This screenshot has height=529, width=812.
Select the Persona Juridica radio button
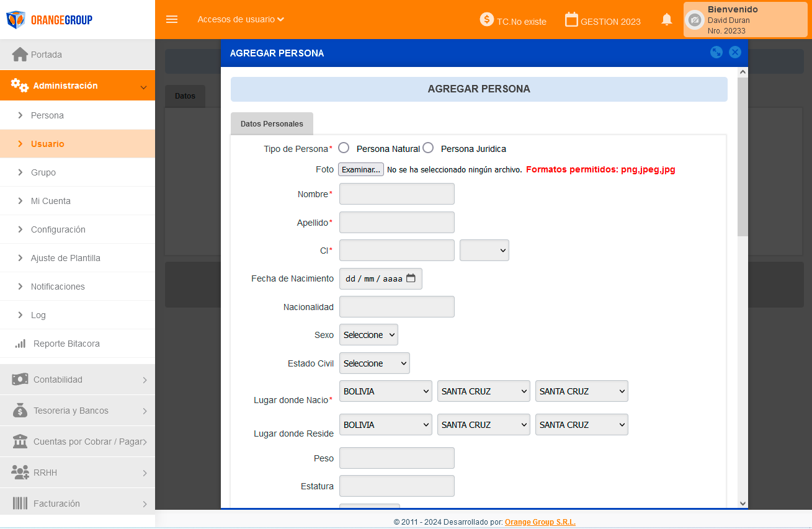pos(428,148)
